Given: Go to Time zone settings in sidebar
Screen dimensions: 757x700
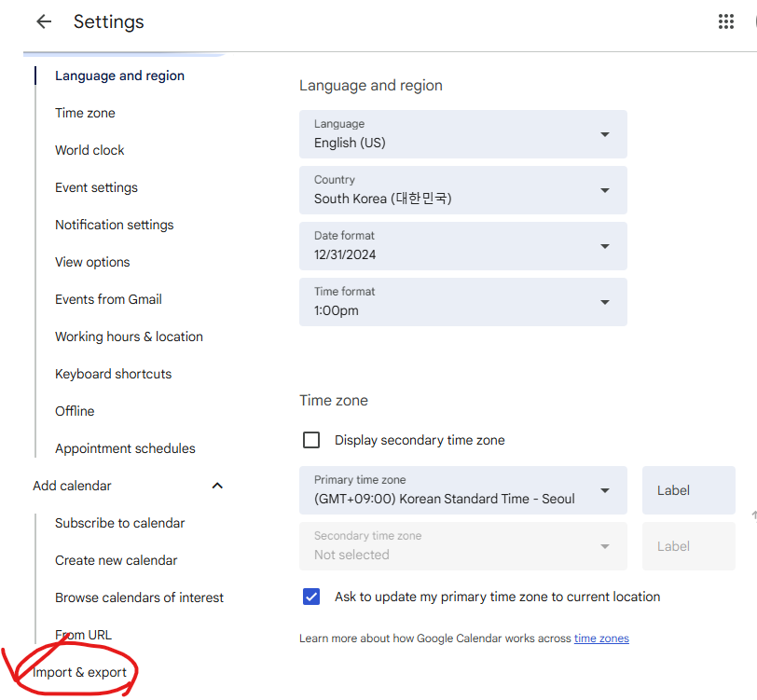Looking at the screenshot, I should click(x=85, y=113).
